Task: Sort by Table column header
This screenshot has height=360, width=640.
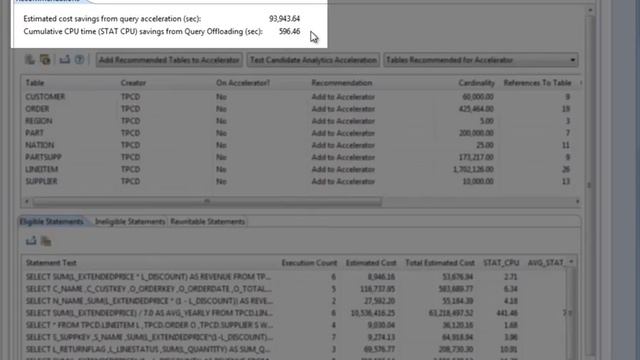Action: coord(35,83)
